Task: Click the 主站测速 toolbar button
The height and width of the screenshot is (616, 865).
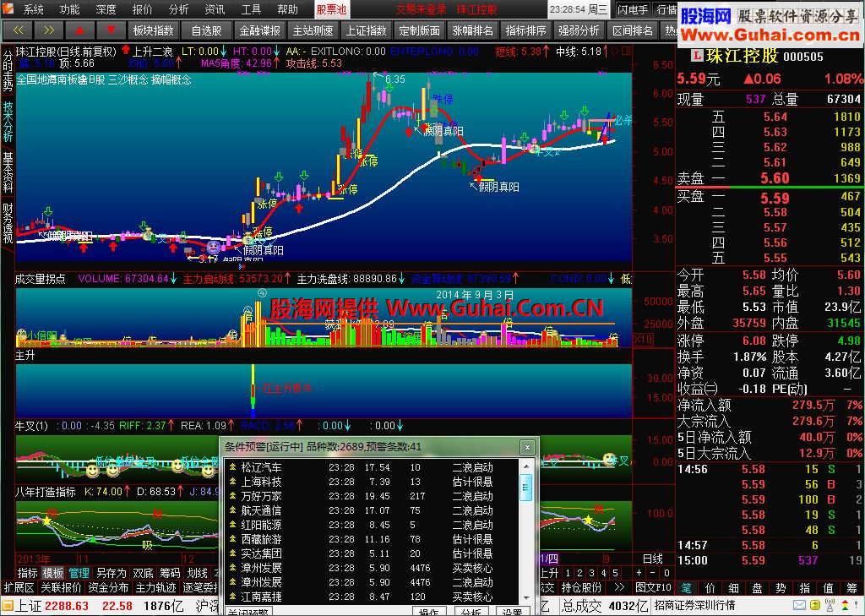Action: tap(313, 30)
